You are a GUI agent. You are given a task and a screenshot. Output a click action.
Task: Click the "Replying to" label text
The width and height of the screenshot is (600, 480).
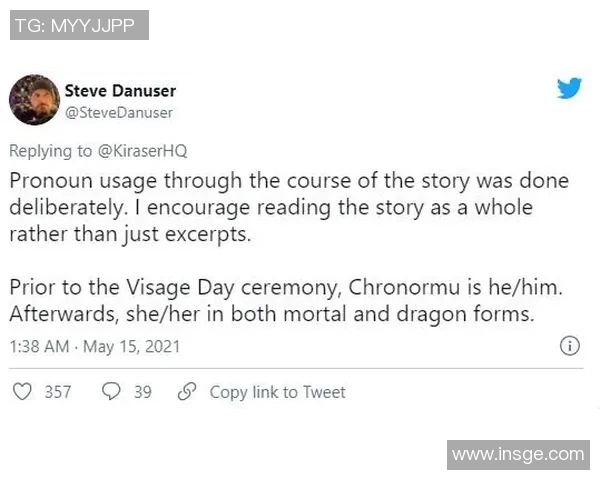(50, 151)
